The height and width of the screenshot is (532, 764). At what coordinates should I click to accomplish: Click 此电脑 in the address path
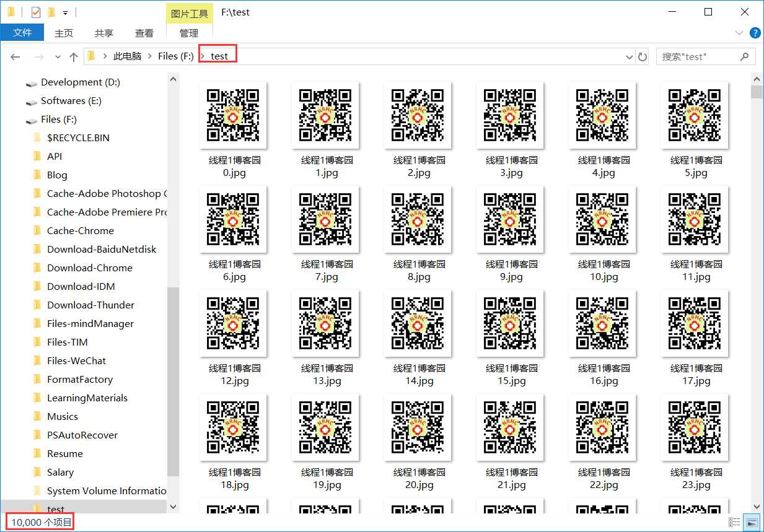click(x=127, y=56)
